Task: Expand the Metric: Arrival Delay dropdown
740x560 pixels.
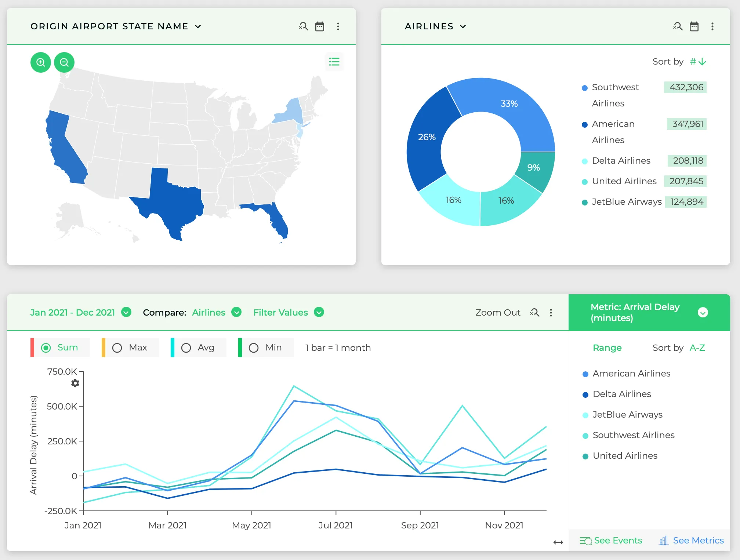Action: [703, 312]
